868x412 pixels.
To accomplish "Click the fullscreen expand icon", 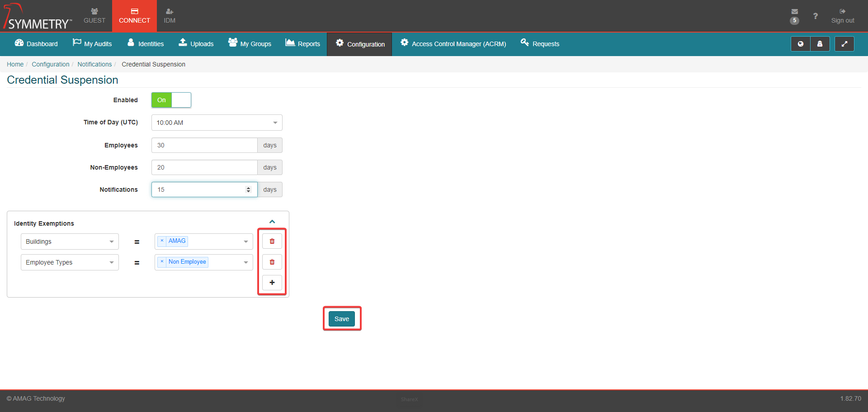I will point(844,44).
